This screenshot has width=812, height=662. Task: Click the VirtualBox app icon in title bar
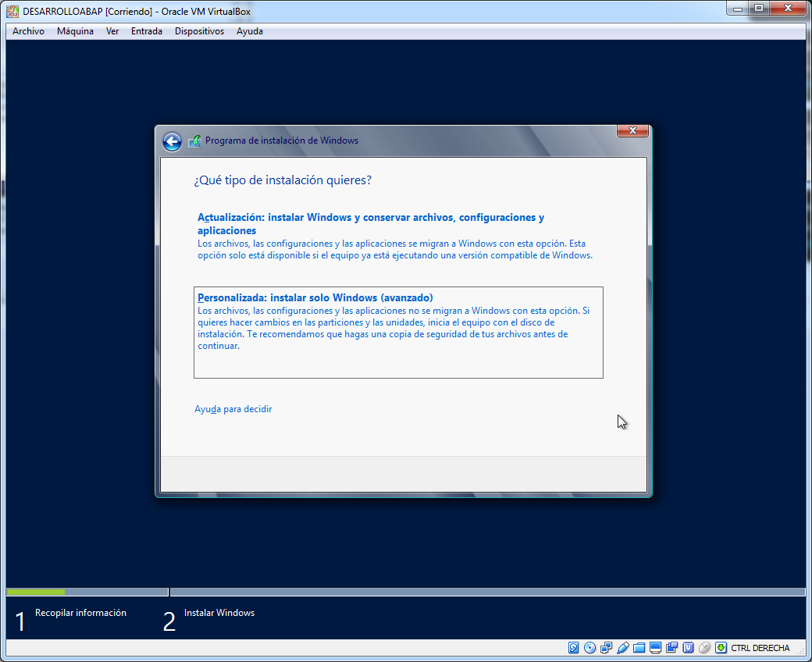tap(12, 11)
